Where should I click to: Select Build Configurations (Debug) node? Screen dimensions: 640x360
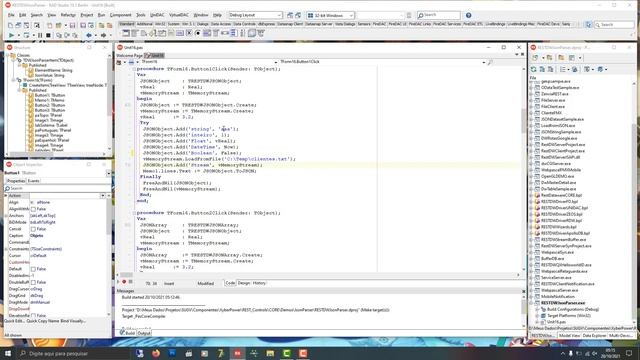pyautogui.click(x=572, y=309)
